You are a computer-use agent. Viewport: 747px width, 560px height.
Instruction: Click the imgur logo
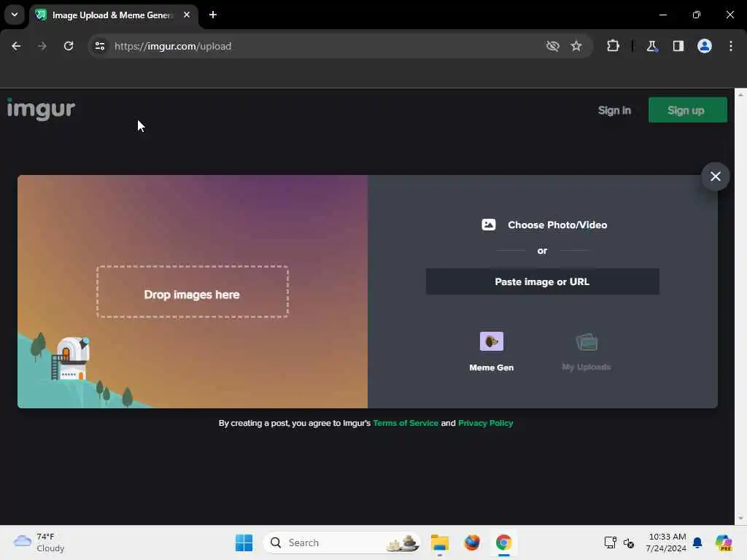coord(41,109)
